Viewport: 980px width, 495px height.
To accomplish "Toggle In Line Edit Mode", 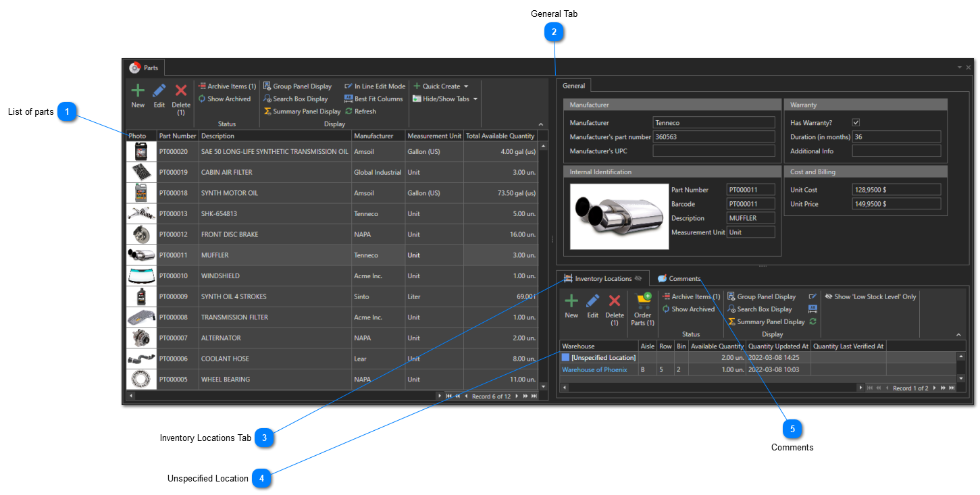I will 375,86.
